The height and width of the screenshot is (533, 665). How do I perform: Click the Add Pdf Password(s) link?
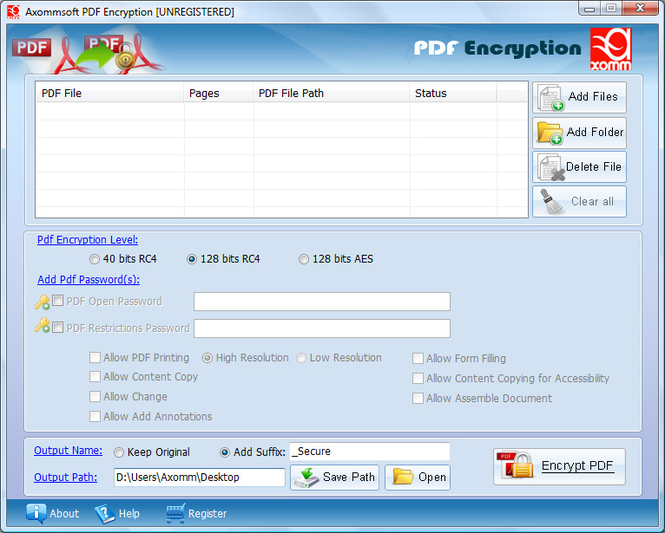[x=88, y=280]
